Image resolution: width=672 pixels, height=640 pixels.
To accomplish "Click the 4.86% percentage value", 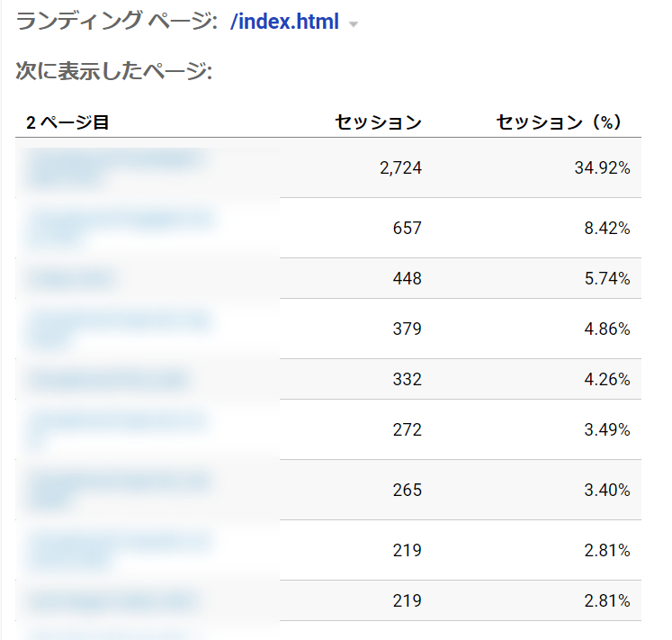I will click(x=606, y=329).
